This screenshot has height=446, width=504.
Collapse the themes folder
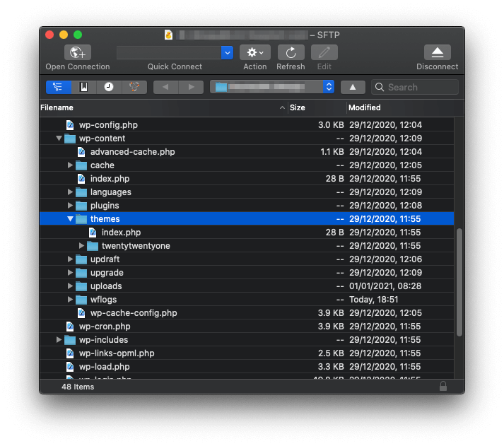click(70, 219)
